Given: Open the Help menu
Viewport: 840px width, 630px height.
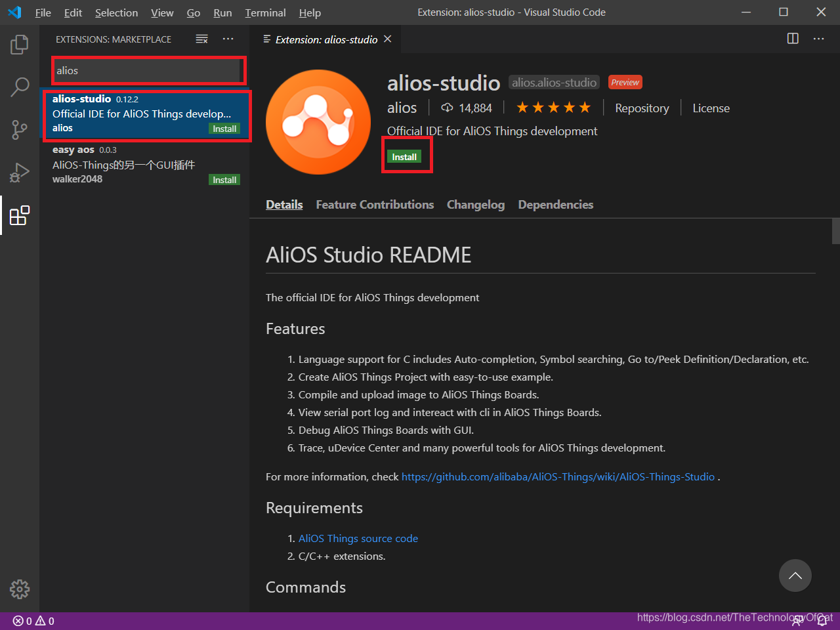Looking at the screenshot, I should 310,12.
